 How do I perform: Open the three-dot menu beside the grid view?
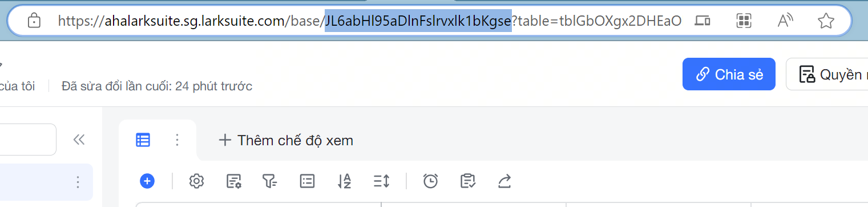click(177, 140)
